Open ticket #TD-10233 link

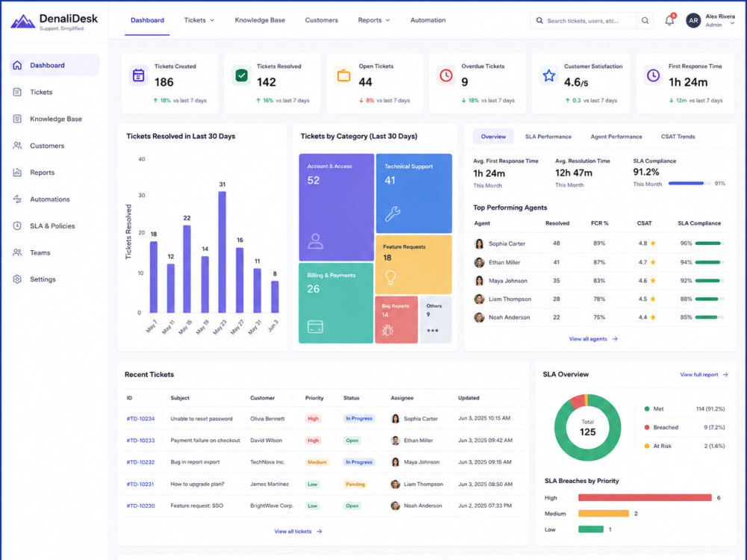pos(140,441)
